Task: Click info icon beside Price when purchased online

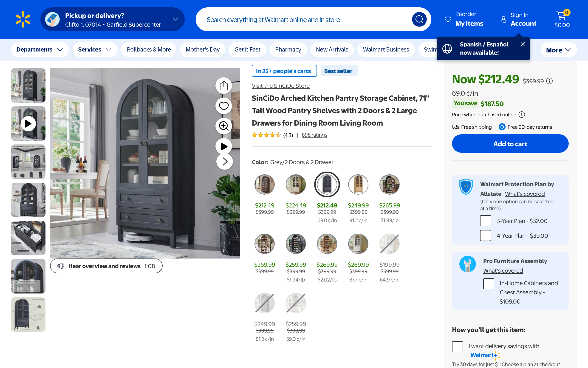Action: [522, 115]
